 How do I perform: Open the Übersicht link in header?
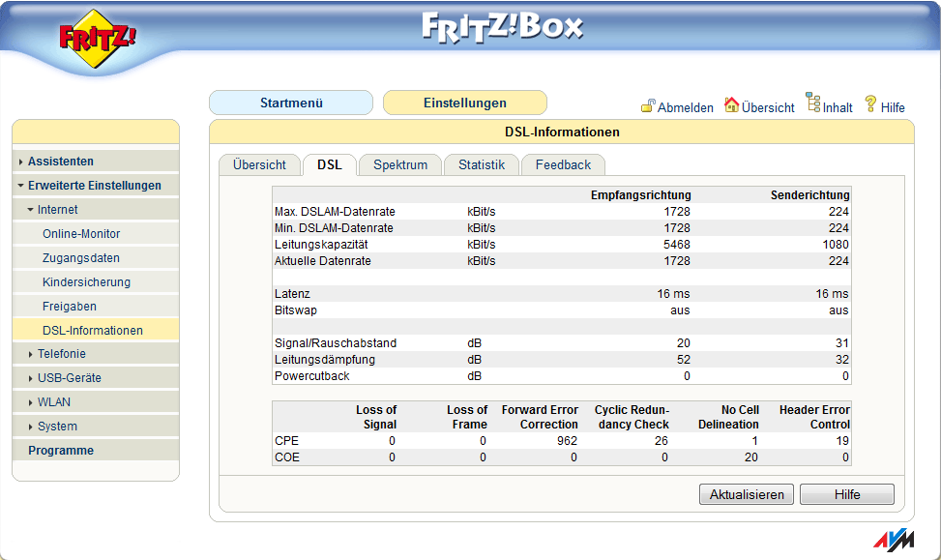[768, 107]
